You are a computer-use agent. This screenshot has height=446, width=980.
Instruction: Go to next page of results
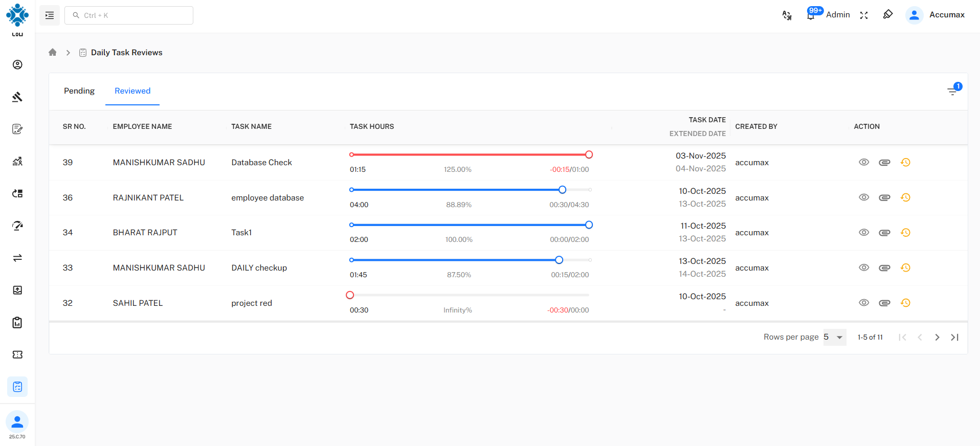click(x=937, y=337)
